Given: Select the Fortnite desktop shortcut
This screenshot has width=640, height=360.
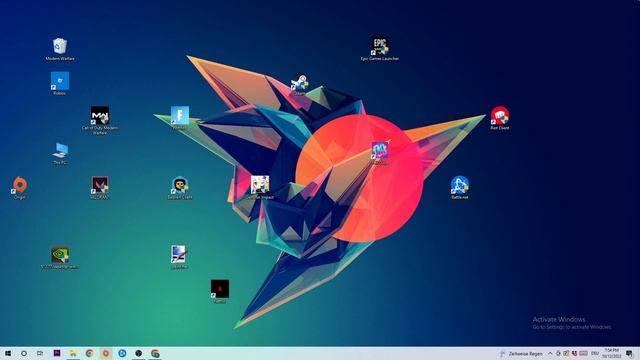Looking at the screenshot, I should (180, 118).
